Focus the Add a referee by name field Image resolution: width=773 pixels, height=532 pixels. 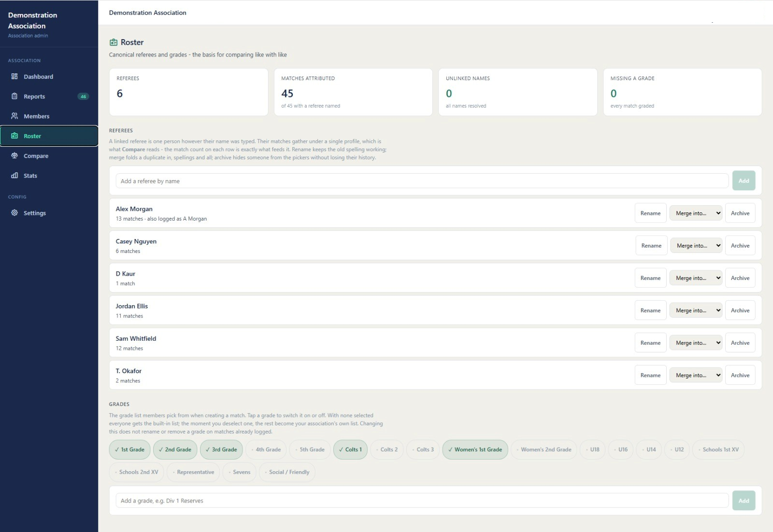click(422, 181)
